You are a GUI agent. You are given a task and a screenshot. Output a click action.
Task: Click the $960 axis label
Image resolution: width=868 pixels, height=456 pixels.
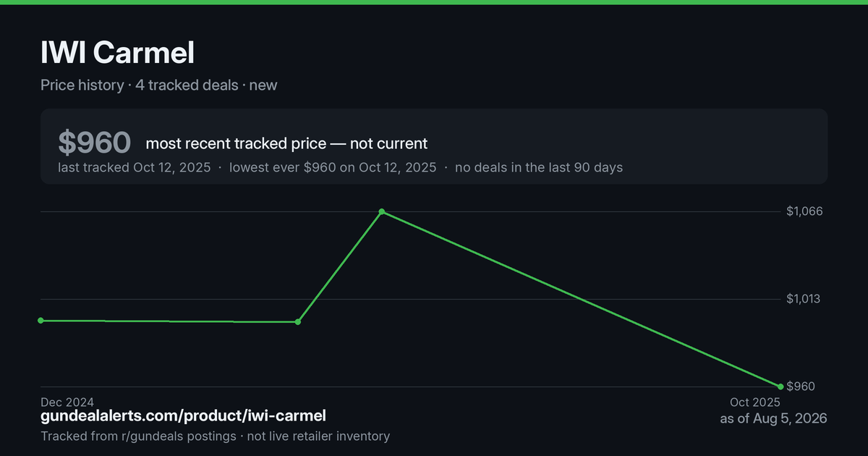801,387
